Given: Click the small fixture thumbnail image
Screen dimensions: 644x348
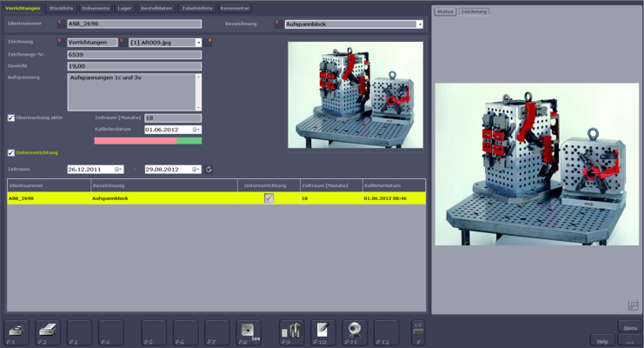Looking at the screenshot, I should pyautogui.click(x=355, y=95).
